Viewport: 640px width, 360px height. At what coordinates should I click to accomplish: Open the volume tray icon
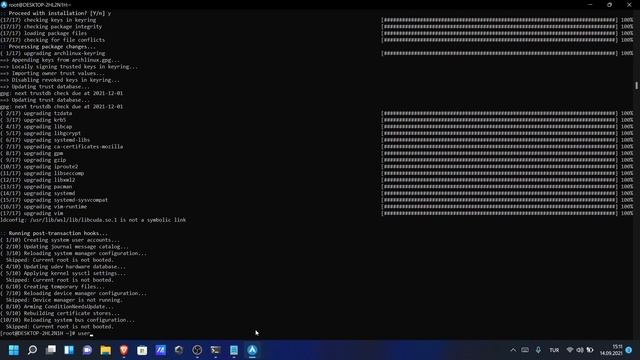click(580, 350)
